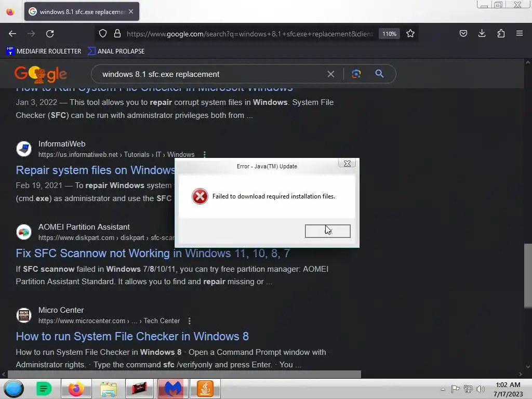Open the network tray icon
This screenshot has height=399, width=532.
pyautogui.click(x=468, y=389)
